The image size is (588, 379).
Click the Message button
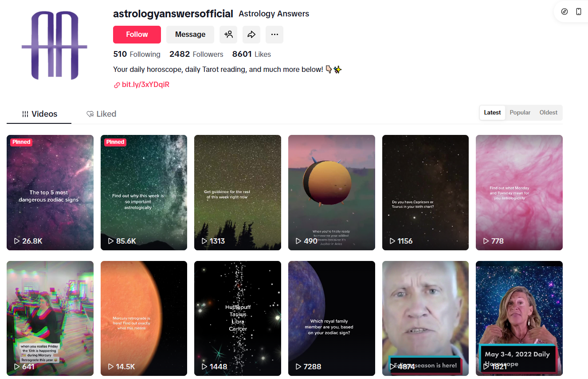pyautogui.click(x=190, y=35)
